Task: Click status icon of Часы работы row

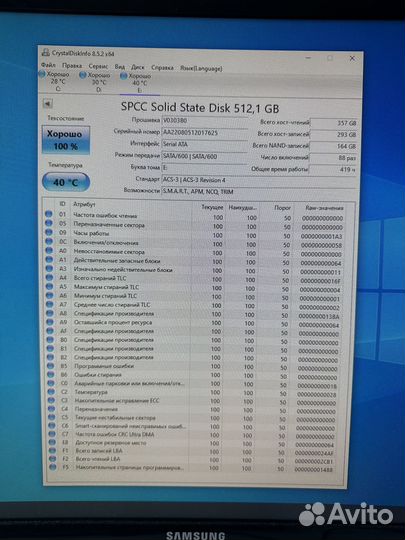Action: [x=49, y=232]
